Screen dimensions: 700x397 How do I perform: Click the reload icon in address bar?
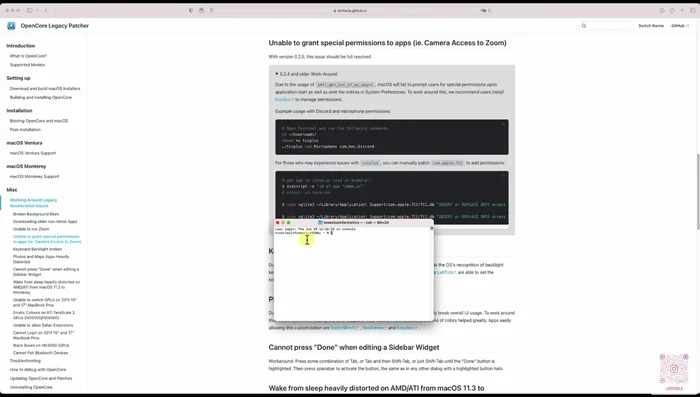coord(490,10)
